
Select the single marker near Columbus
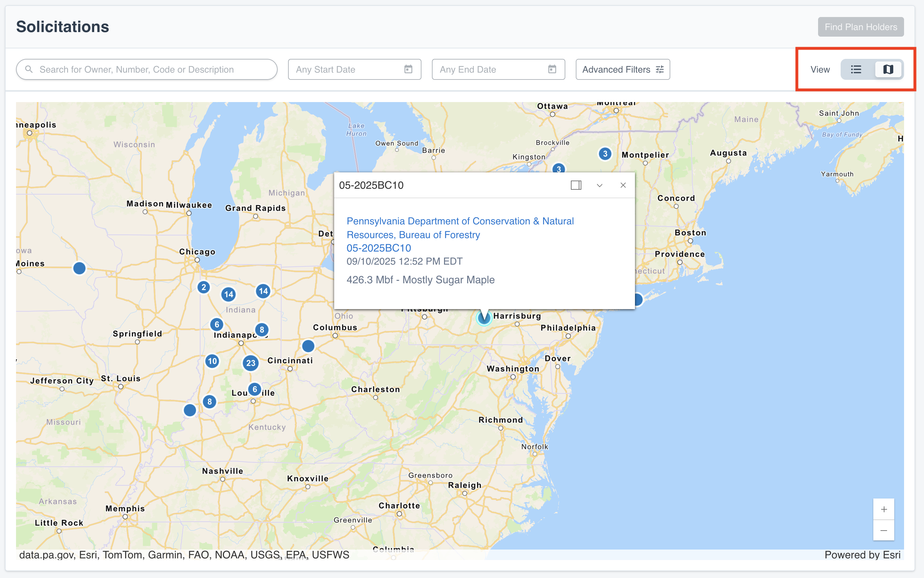point(308,346)
